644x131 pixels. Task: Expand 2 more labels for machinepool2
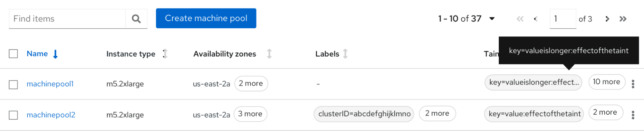(437, 113)
